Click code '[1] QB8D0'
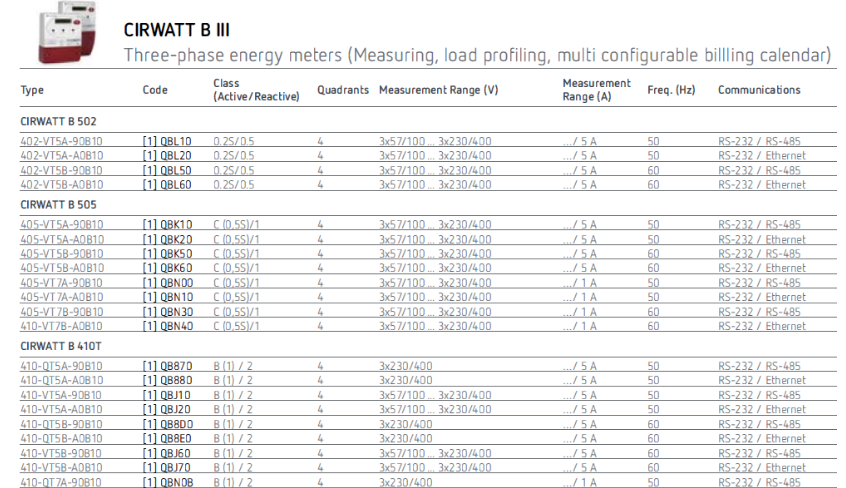The width and height of the screenshot is (846, 488). point(168,424)
